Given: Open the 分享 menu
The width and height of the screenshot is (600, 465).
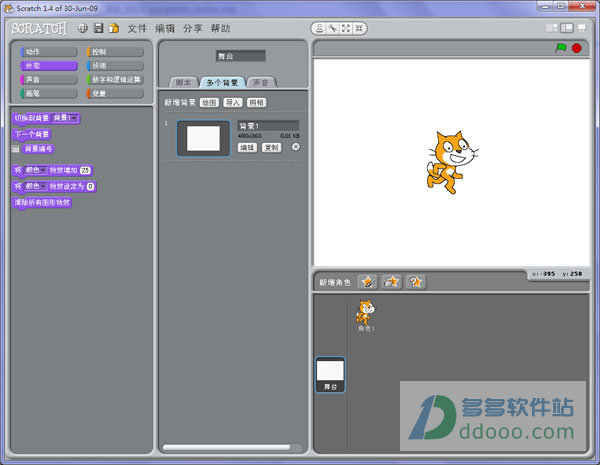Looking at the screenshot, I should pos(192,28).
